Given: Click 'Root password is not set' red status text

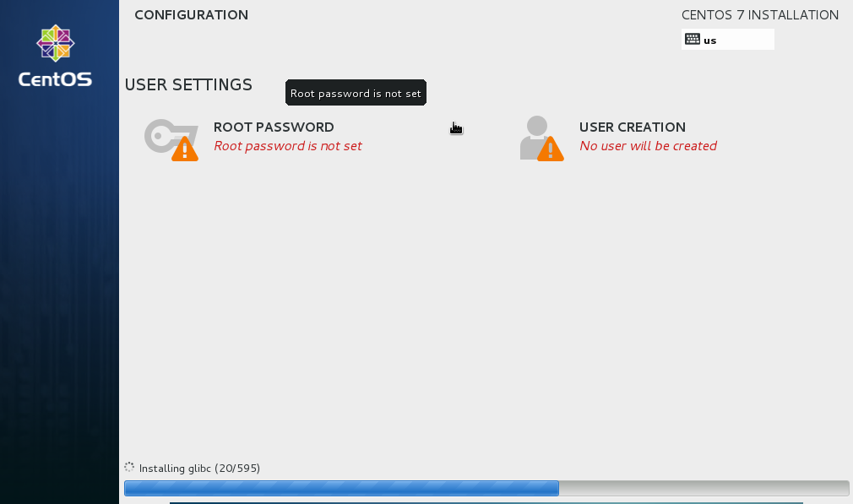Looking at the screenshot, I should pos(288,146).
